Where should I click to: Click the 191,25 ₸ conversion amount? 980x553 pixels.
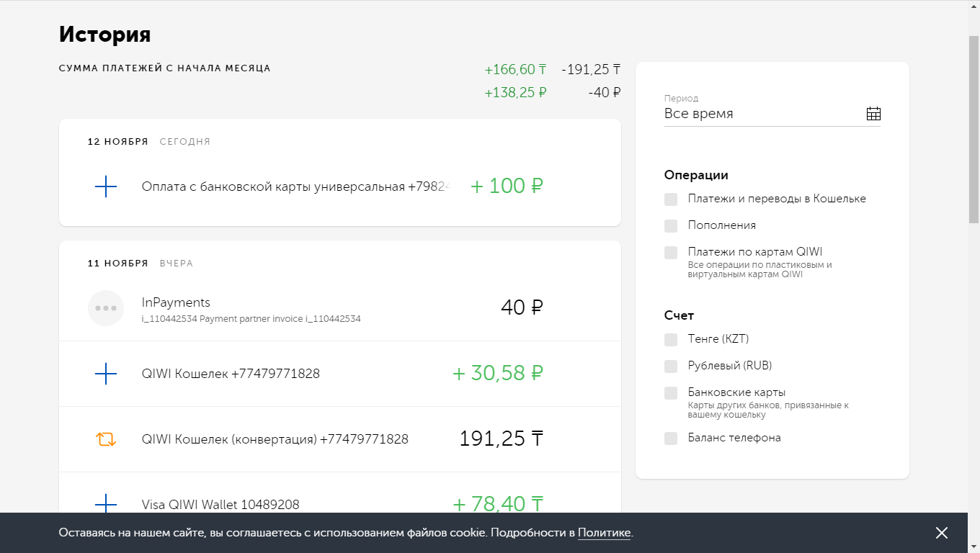(x=502, y=439)
